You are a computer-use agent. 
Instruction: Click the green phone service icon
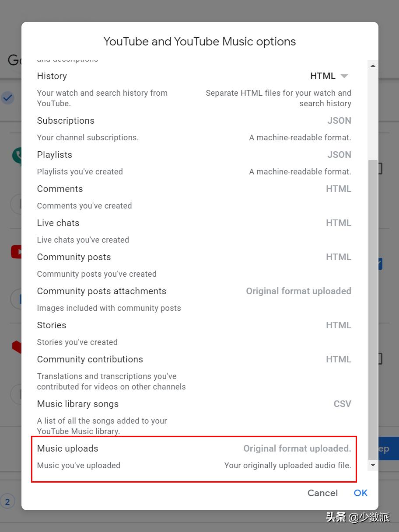[x=17, y=156]
